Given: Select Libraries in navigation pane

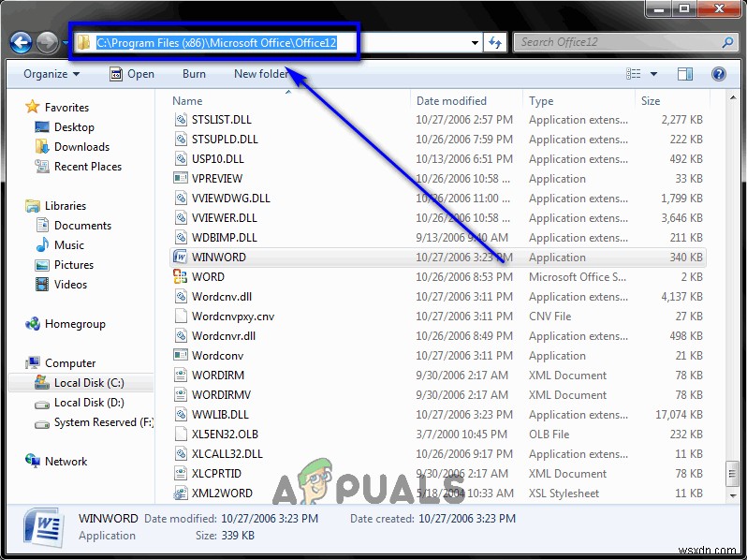Looking at the screenshot, I should (66, 206).
